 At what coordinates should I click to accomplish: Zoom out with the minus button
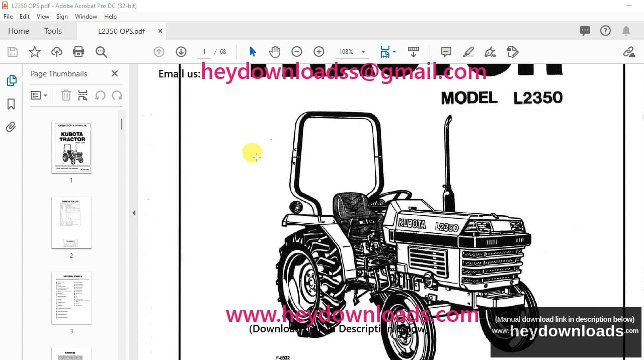[x=297, y=52]
